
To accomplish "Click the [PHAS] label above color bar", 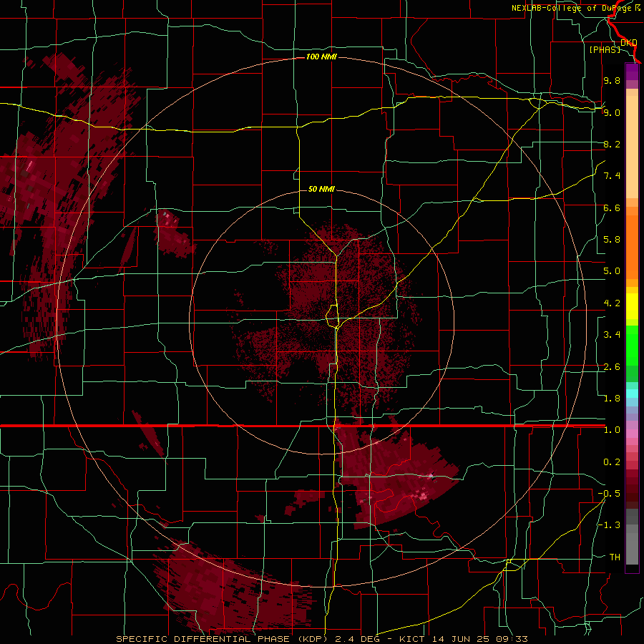I will point(605,49).
